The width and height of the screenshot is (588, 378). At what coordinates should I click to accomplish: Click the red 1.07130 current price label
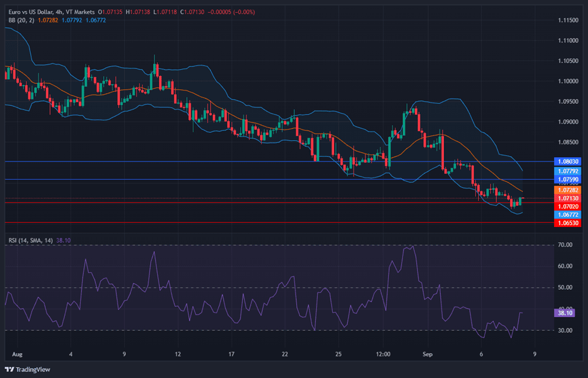[x=567, y=198]
